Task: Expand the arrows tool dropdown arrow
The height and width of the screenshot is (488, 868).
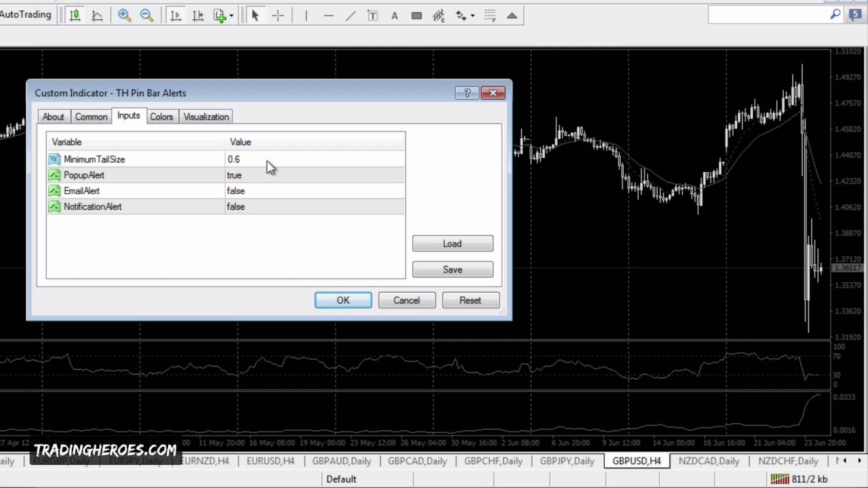Action: [x=473, y=15]
